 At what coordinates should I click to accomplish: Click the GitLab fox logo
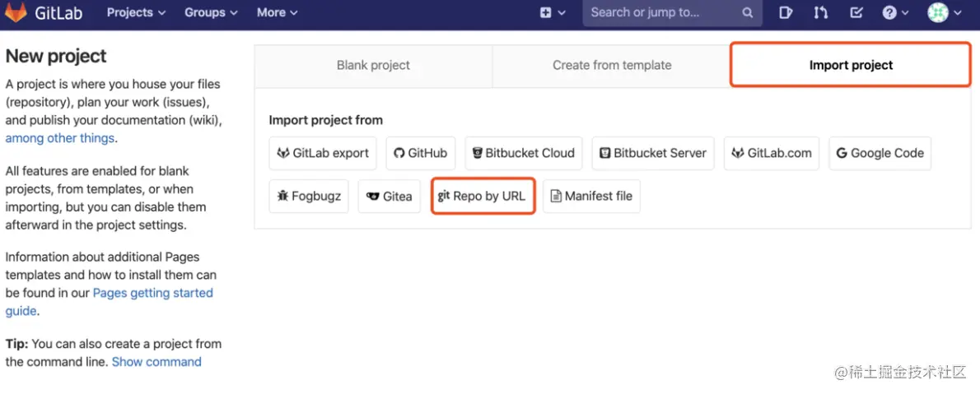coord(16,12)
